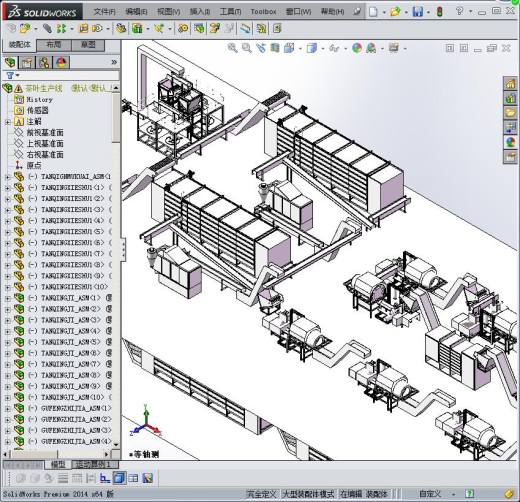Expand the New document dropdown arrow

click(384, 12)
